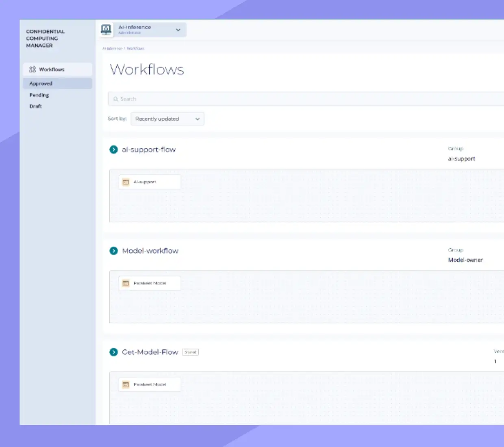Viewport: 504px width, 447px height.
Task: Click the search magnifier icon in the search bar
Action: pos(116,99)
